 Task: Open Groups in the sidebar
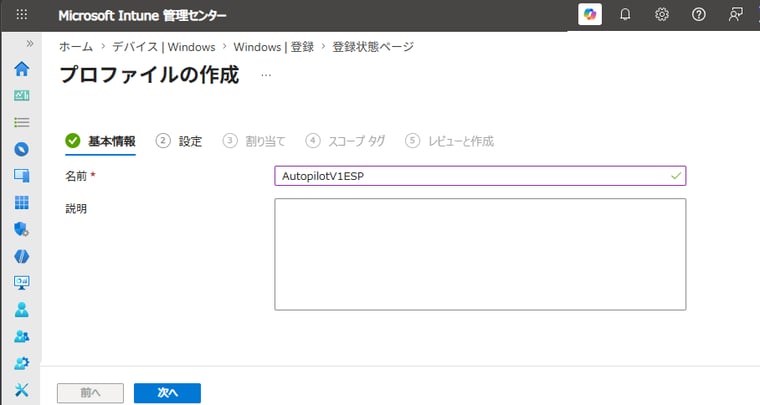pyautogui.click(x=21, y=336)
